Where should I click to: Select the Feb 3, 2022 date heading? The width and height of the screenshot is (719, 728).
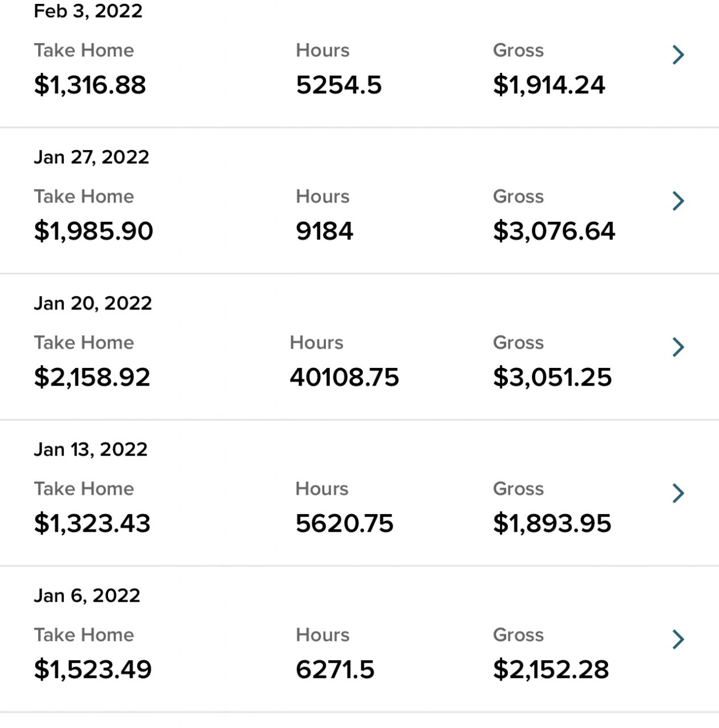pos(88,11)
